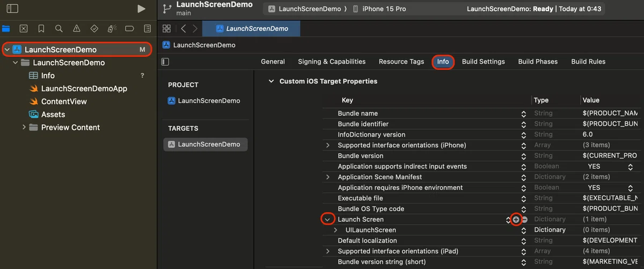Open the Debug navigator
The height and width of the screenshot is (269, 644).
112,28
